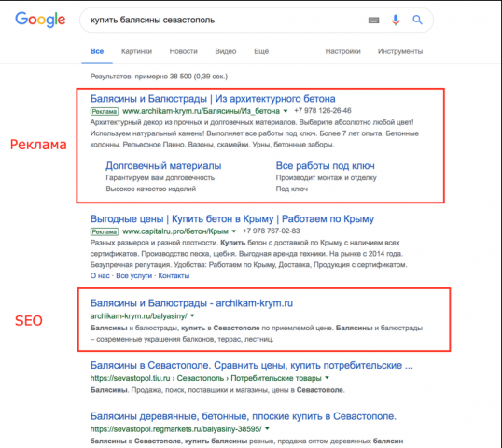Click the magnifier search button
Image resolution: width=502 pixels, height=448 pixels.
pos(417,20)
